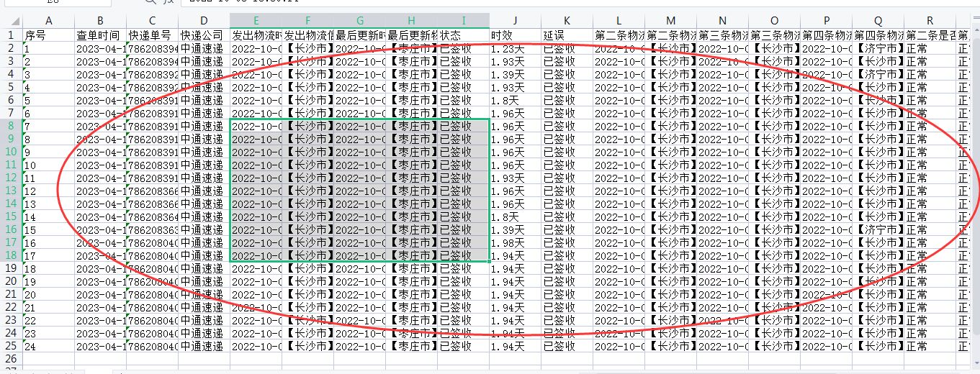The image size is (980, 374).
Task: Select column K header
Action: coord(567,21)
